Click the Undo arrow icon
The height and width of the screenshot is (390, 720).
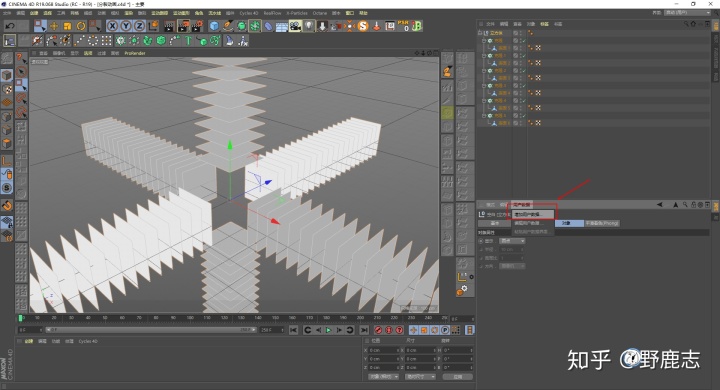click(10, 26)
